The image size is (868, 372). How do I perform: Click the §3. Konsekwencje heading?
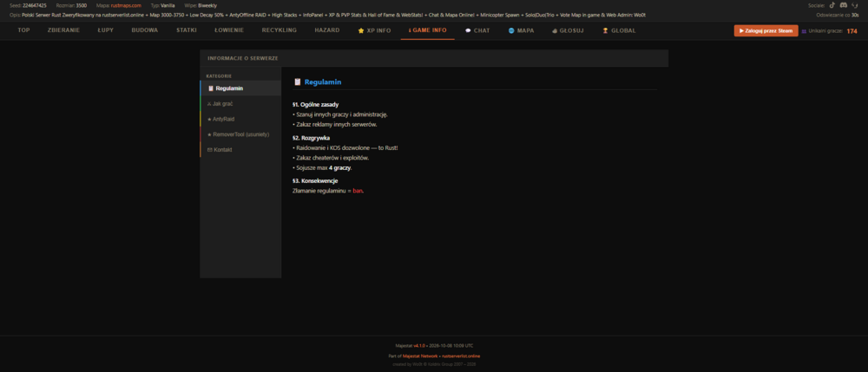tap(315, 180)
